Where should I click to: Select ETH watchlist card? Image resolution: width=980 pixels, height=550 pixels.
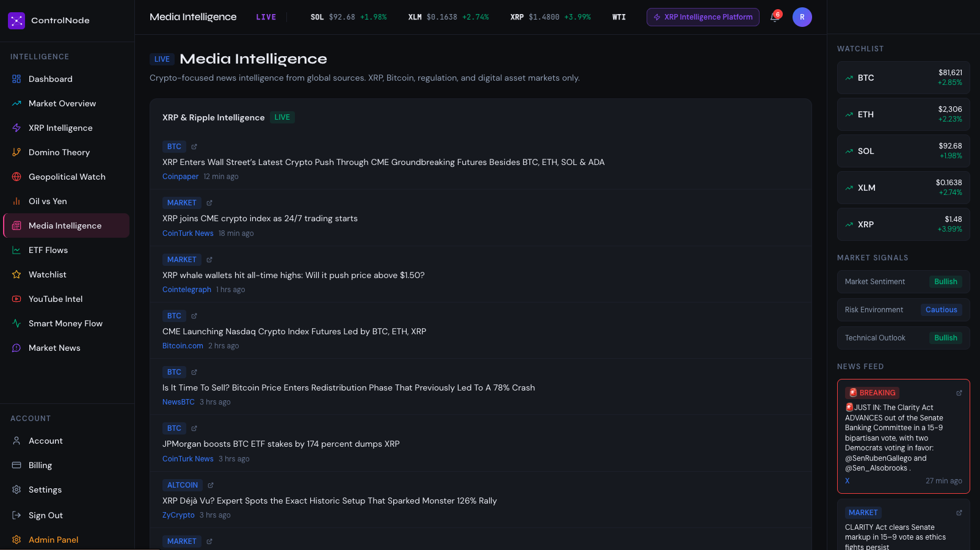(903, 114)
